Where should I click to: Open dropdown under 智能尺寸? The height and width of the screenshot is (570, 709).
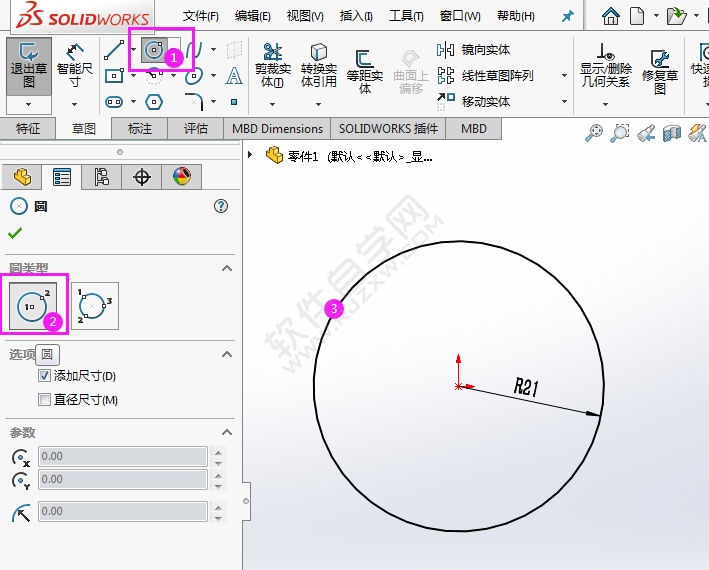pos(75,104)
